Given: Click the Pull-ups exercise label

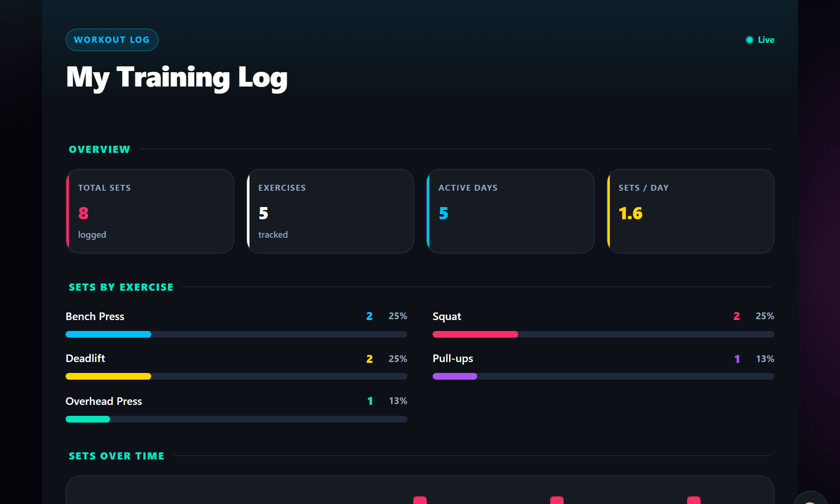Looking at the screenshot, I should click(453, 359).
